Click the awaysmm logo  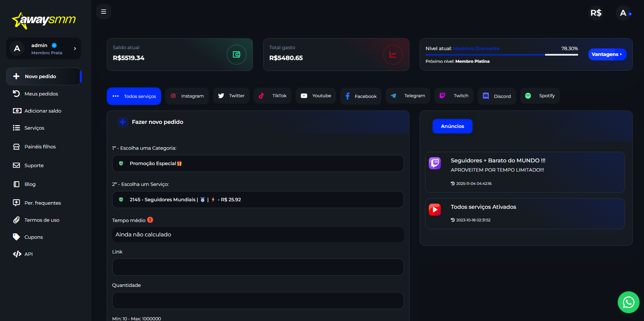tap(44, 20)
